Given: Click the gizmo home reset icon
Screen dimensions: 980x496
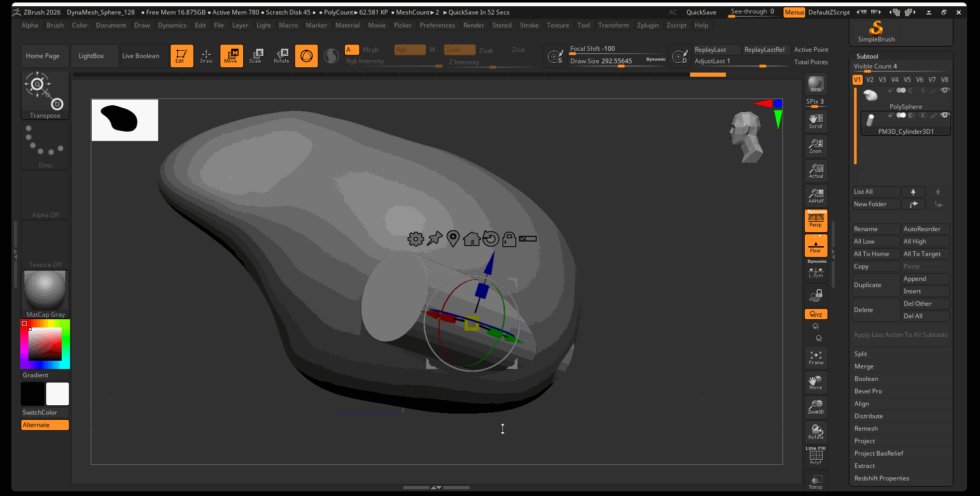Looking at the screenshot, I should pos(471,239).
